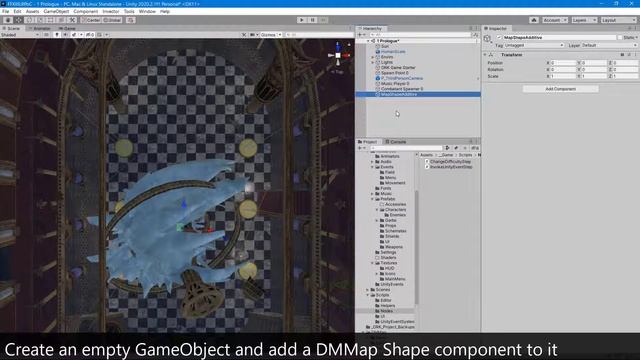Select the Move tool in the toolbar
640x360 pixels.
pyautogui.click(x=19, y=20)
